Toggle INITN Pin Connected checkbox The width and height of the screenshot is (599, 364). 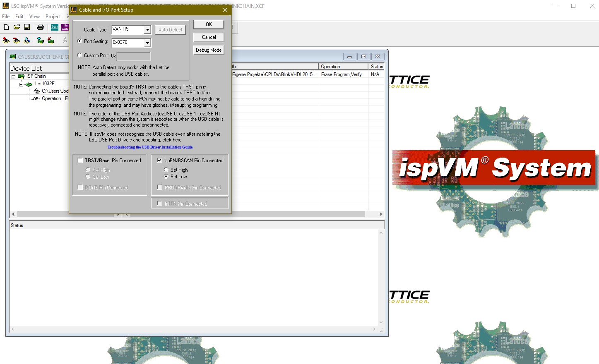click(x=160, y=204)
